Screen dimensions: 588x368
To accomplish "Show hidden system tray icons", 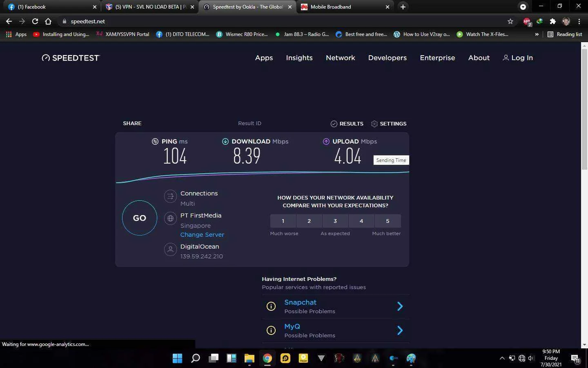I will click(x=502, y=358).
